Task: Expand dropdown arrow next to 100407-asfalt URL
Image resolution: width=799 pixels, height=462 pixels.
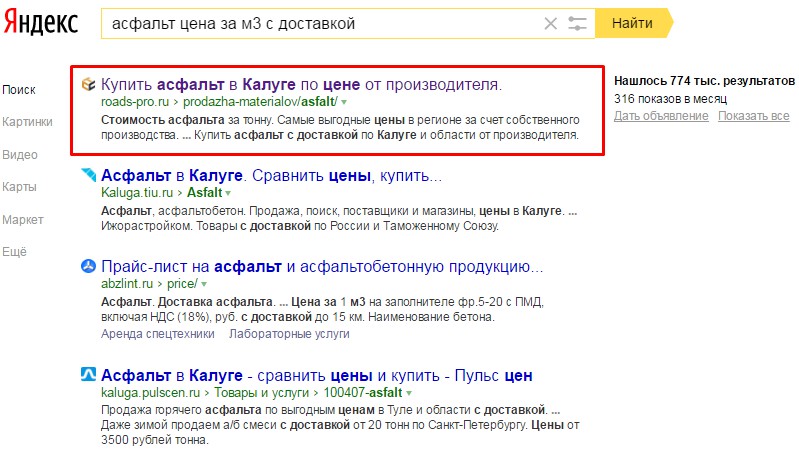Action: pos(409,393)
